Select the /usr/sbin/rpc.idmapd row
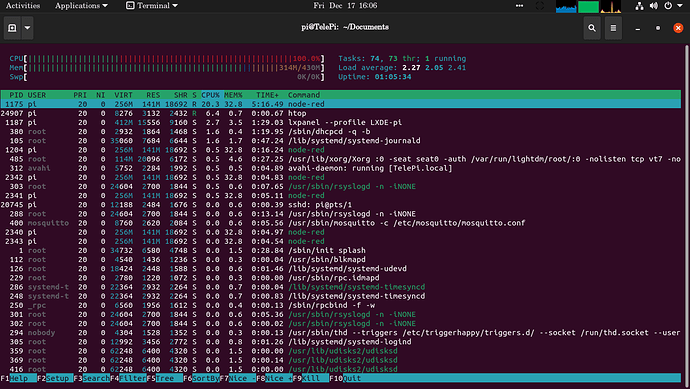 341,278
